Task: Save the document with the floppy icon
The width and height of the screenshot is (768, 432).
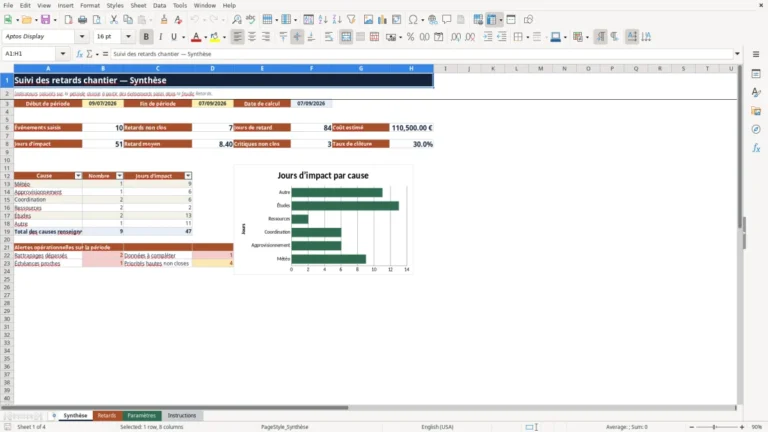Action: tap(45, 20)
